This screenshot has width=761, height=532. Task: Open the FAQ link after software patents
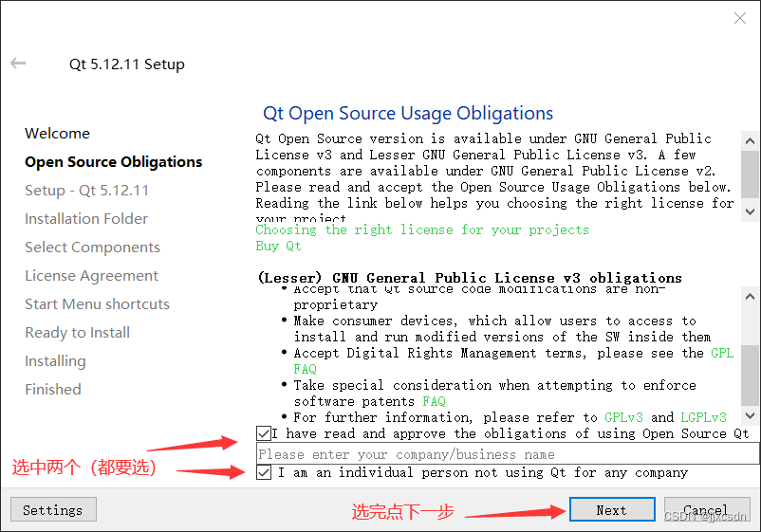434,401
